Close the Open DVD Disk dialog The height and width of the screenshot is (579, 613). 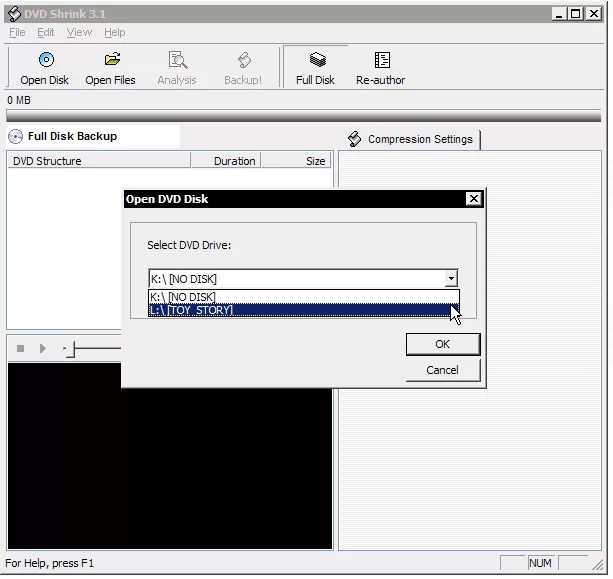tap(474, 199)
